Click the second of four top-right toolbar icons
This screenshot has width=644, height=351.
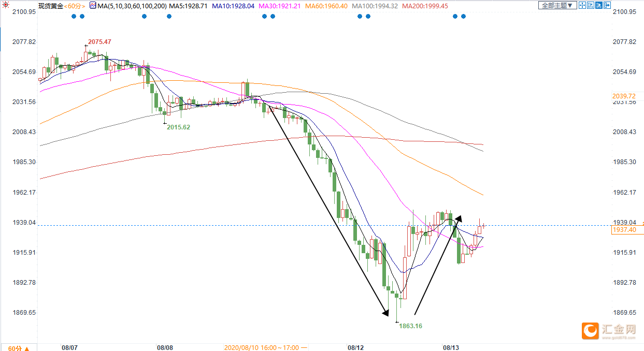[x=591, y=6]
